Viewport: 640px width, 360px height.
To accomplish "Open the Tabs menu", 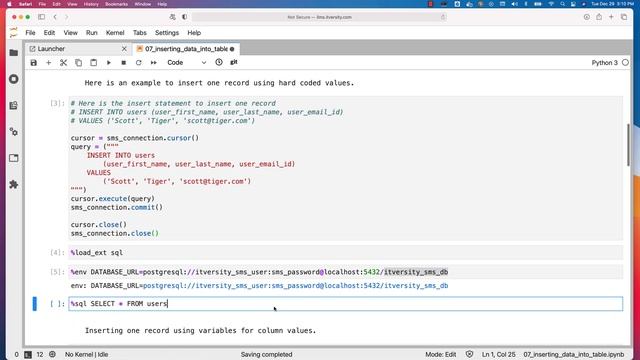I will coord(140,33).
